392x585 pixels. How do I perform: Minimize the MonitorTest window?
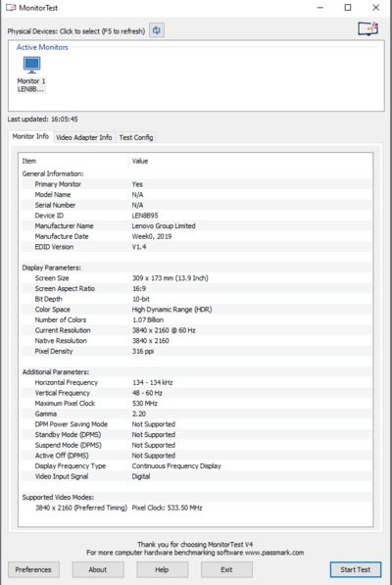pos(320,8)
